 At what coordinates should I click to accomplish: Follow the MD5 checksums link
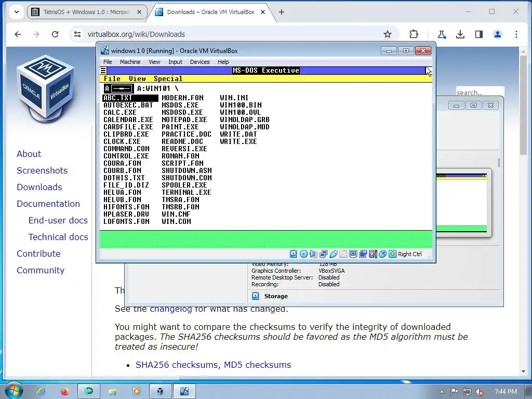257,365
